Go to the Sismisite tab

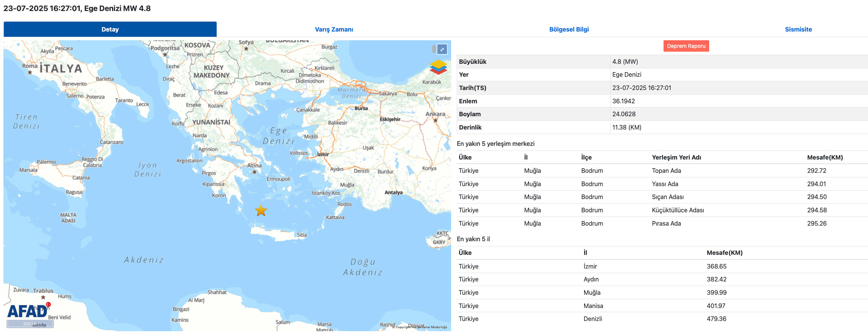[798, 29]
